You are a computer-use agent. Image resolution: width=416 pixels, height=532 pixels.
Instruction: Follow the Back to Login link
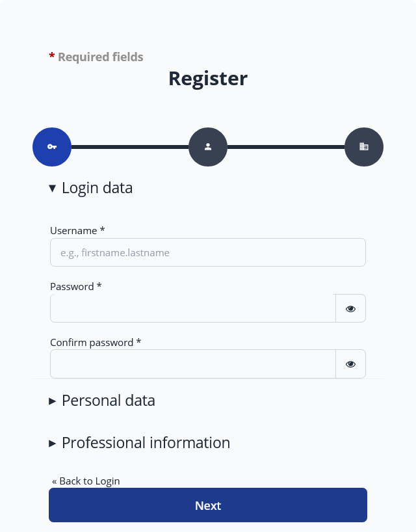pyautogui.click(x=86, y=481)
